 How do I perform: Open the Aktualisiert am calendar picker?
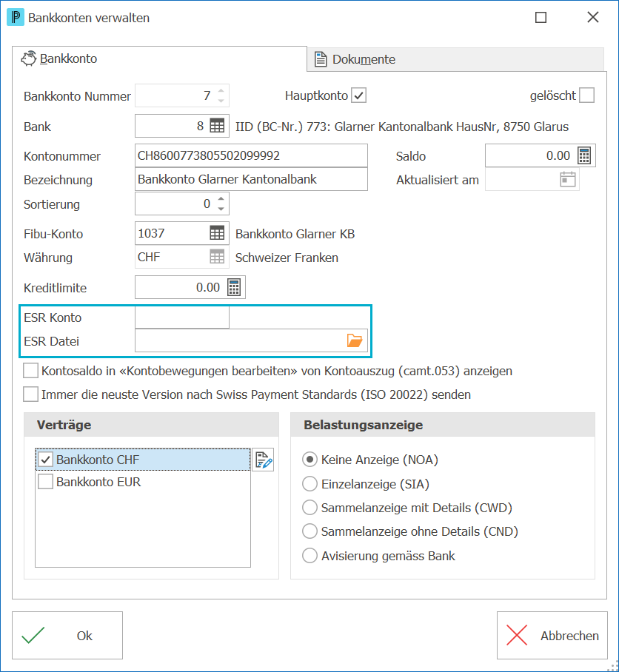(568, 180)
